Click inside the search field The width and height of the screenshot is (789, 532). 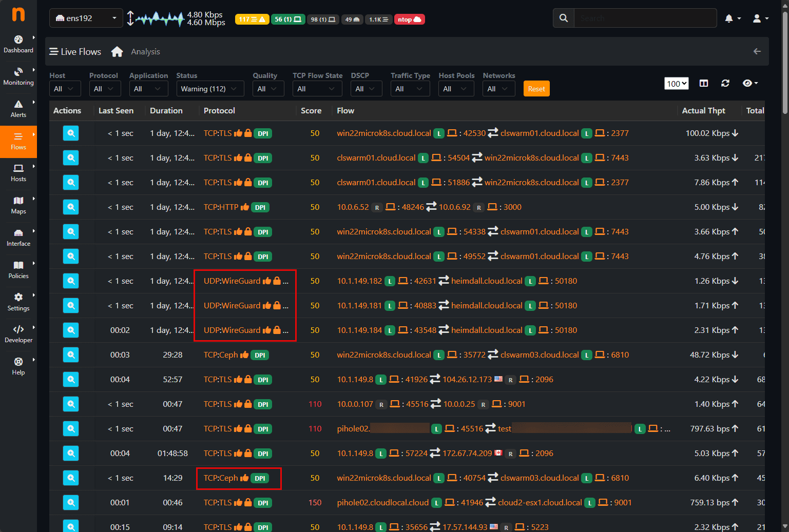pos(644,18)
